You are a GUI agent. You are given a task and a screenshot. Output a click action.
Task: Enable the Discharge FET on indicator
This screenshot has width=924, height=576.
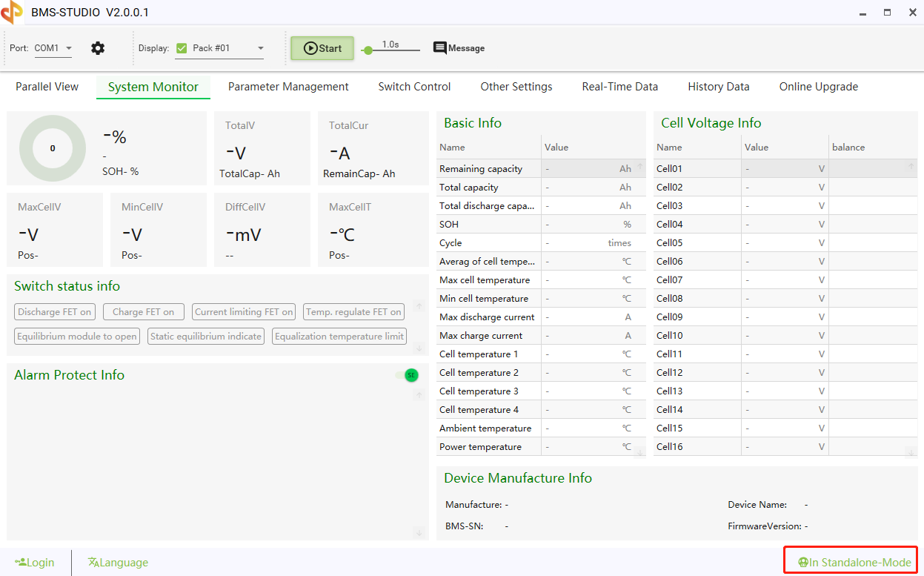click(x=54, y=311)
